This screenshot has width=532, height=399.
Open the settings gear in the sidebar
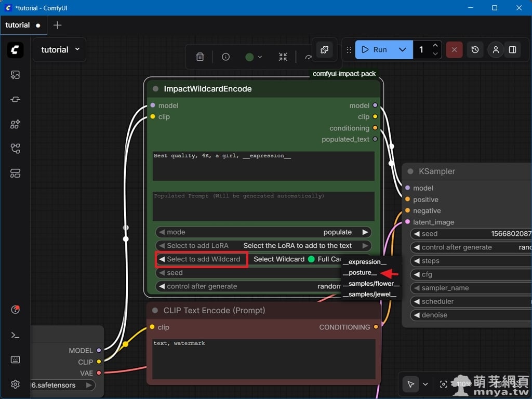coord(15,384)
